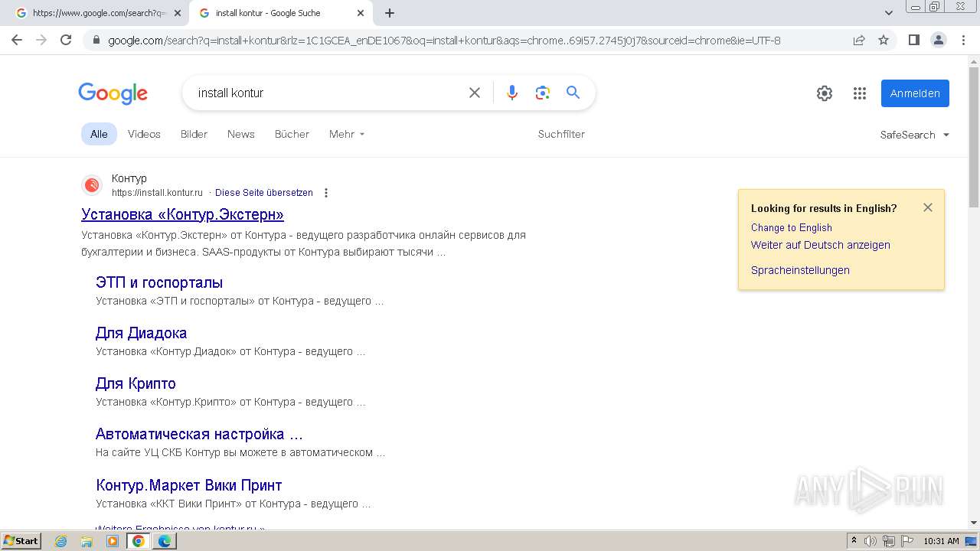Clear the search query with X
Image resolution: width=980 pixels, height=551 pixels.
tap(475, 93)
